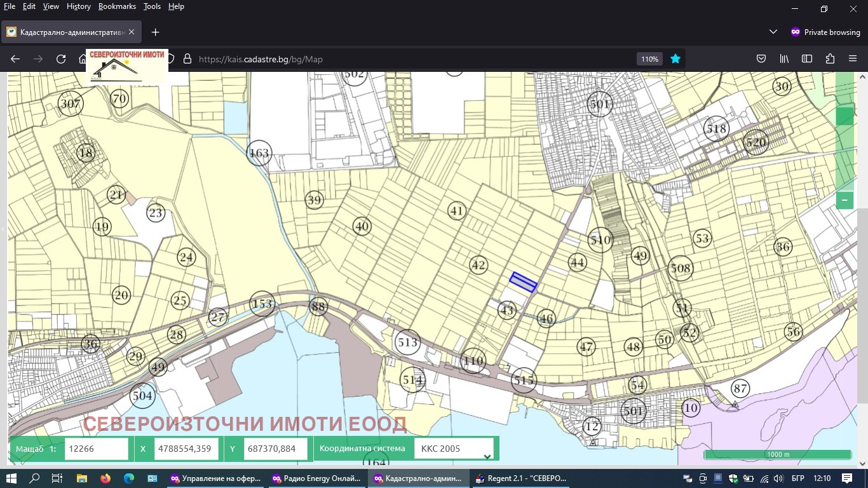
Task: Click the scale input field showing 12266
Action: click(x=97, y=449)
